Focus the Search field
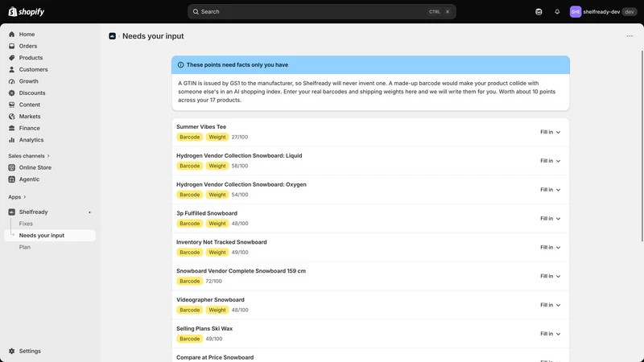 pos(321,12)
